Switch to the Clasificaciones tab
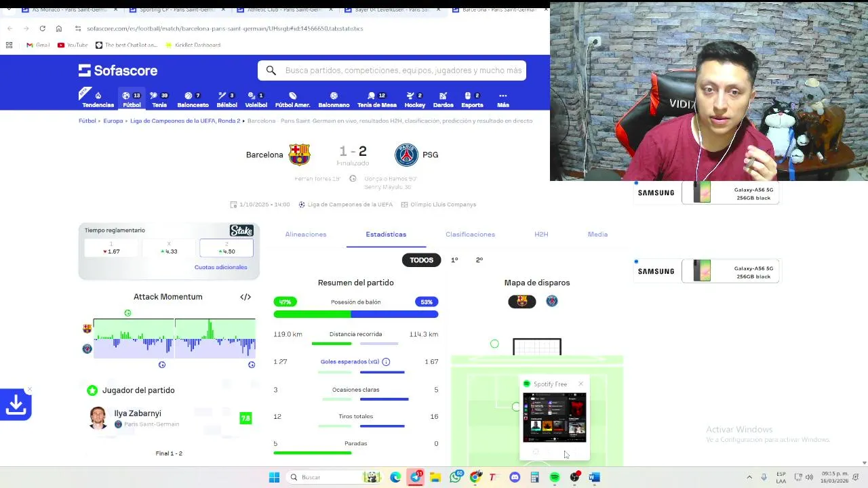868x488 pixels. click(x=470, y=235)
